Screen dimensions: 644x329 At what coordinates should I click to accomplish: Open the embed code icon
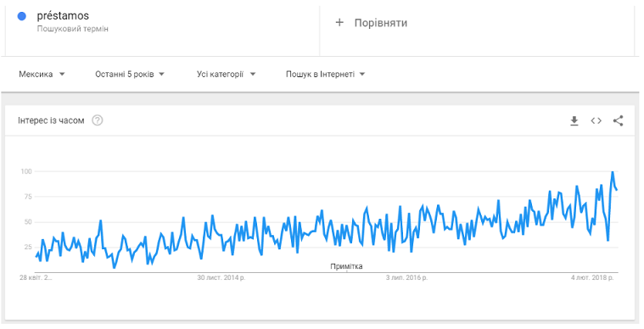596,120
